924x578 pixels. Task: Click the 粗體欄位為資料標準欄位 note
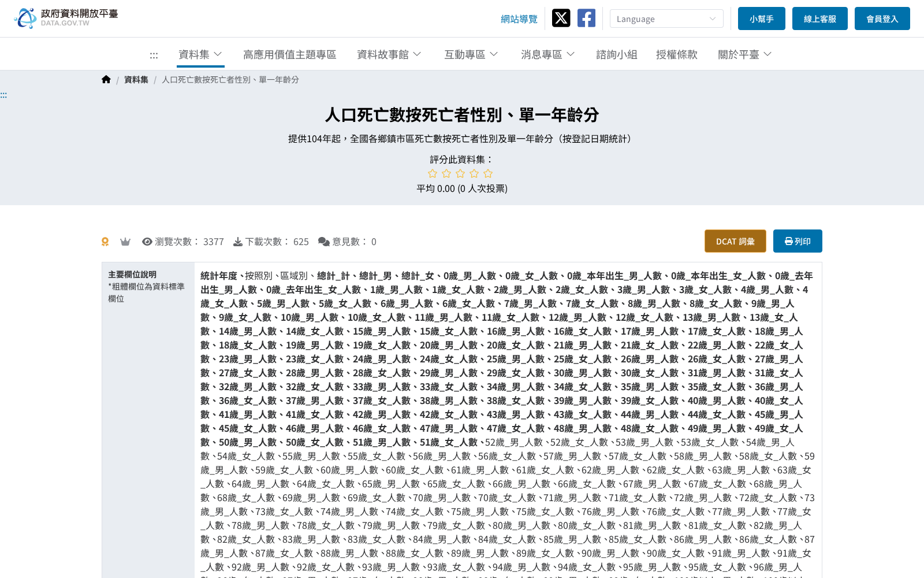[x=147, y=292]
